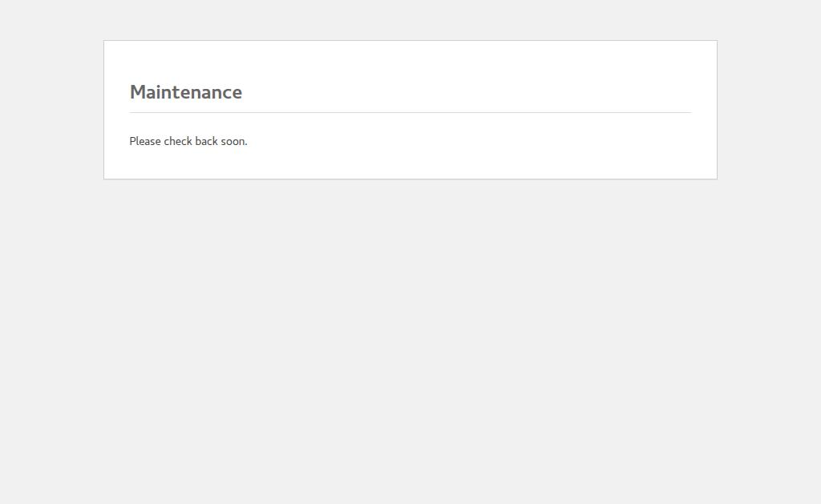Click the word "soon." in the message
Screen dimensions: 821x504
[234, 141]
